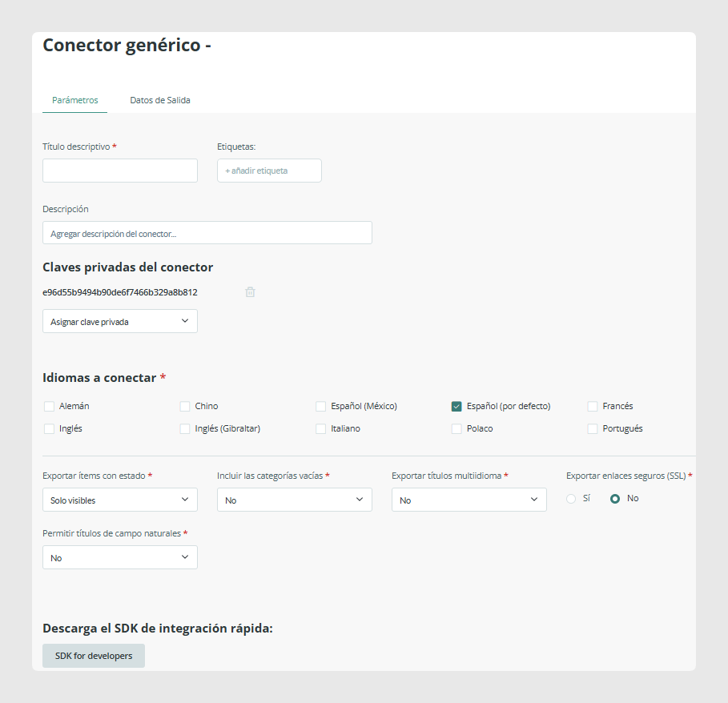This screenshot has width=728, height=703.
Task: Enable the Francés language checkbox
Action: tap(593, 407)
